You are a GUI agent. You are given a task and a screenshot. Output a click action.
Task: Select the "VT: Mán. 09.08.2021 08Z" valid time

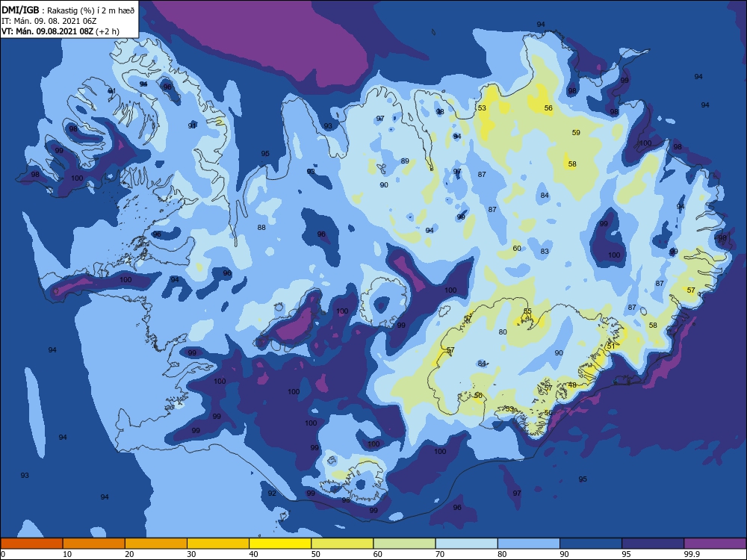pyautogui.click(x=47, y=31)
